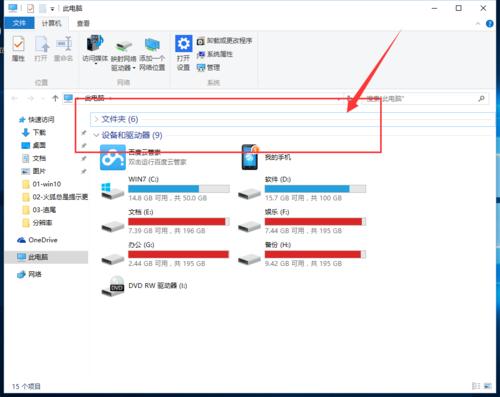Select 网络 in the navigation pane
Screen dimensions: 500x397
click(29, 274)
